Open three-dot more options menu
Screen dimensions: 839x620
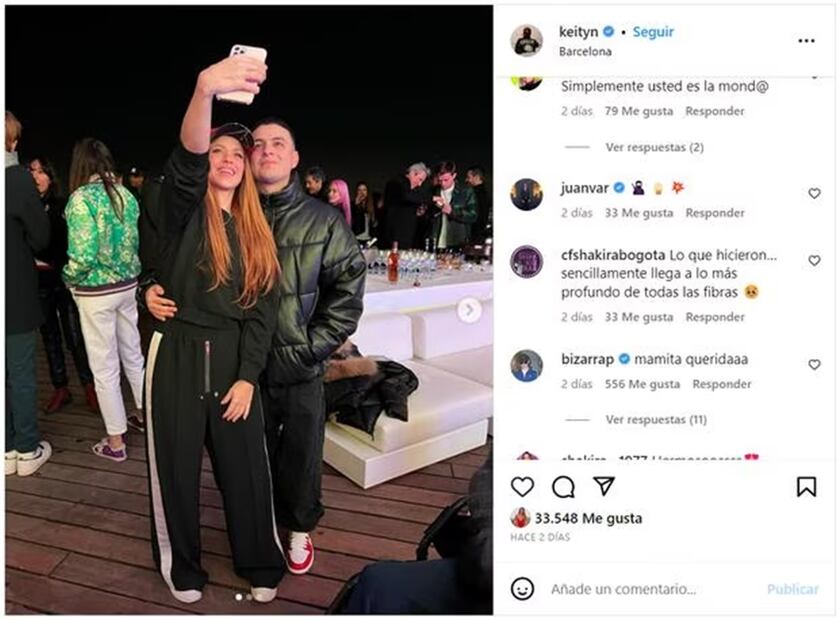point(806,41)
